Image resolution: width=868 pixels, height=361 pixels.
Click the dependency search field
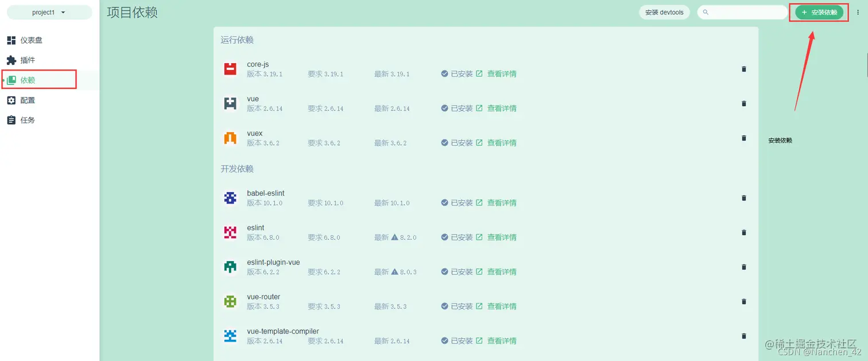(742, 12)
